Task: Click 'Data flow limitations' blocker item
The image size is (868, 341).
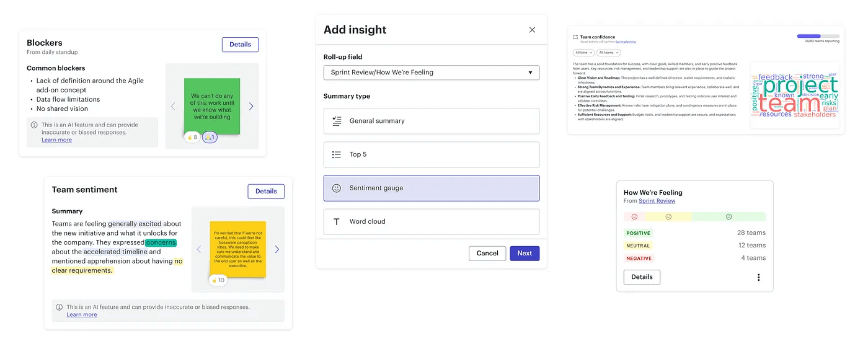Action: click(68, 99)
